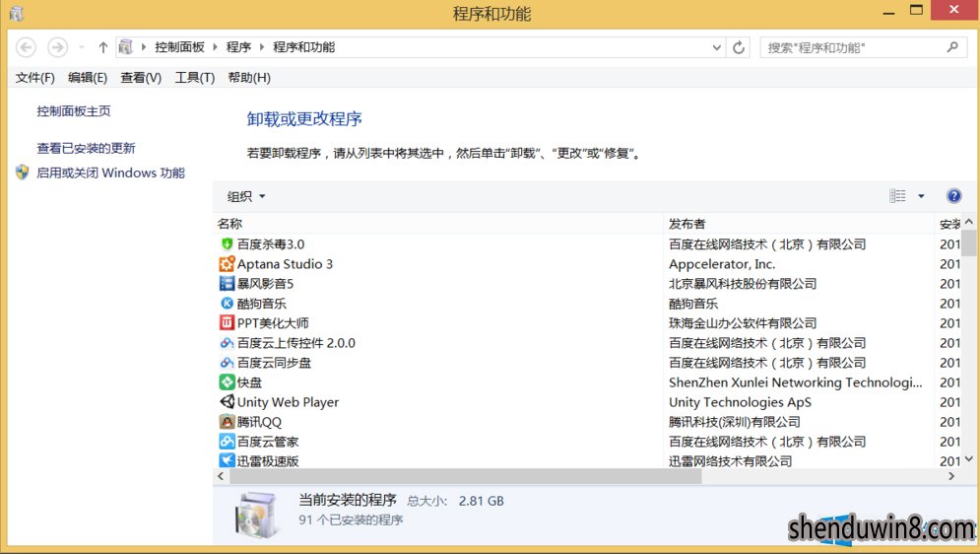Click the installed programs box icon
Image resolution: width=980 pixels, height=554 pixels.
pos(257,516)
